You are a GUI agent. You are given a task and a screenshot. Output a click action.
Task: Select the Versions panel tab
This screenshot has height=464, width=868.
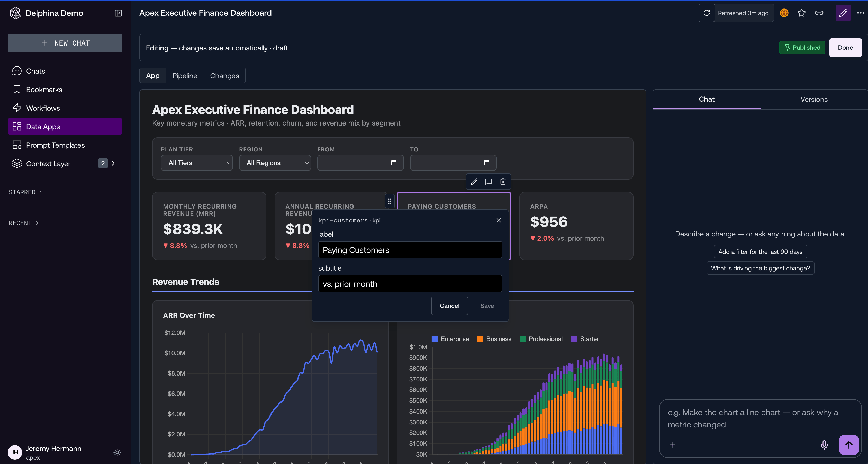click(814, 99)
